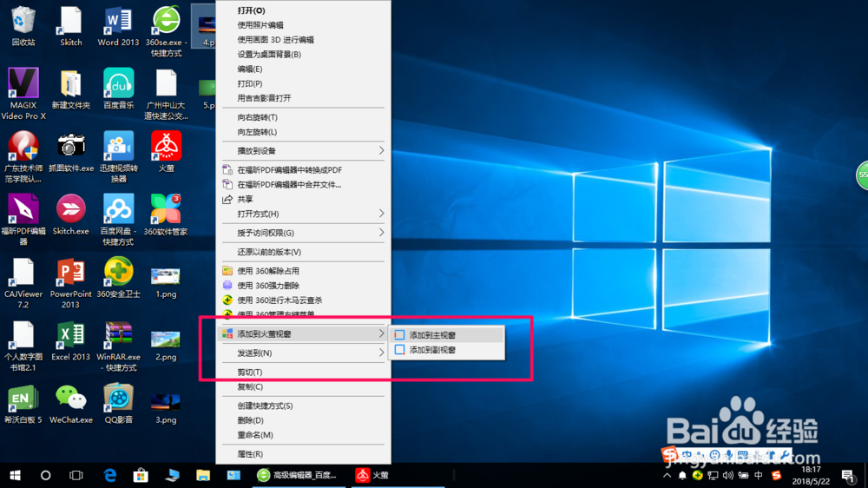
Task: Choose 向右旋转(T) menu entry
Action: pos(303,117)
